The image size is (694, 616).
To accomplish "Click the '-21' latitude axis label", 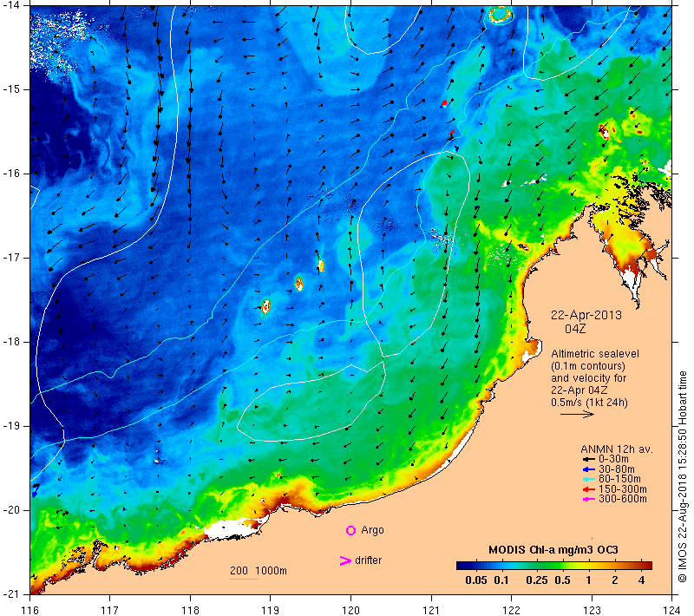I will click(x=12, y=593).
